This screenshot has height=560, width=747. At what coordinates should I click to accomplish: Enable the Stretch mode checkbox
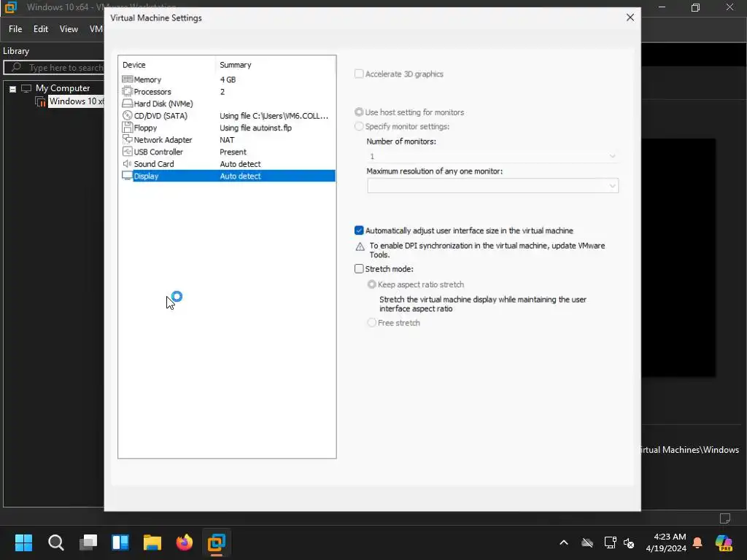[x=359, y=268]
